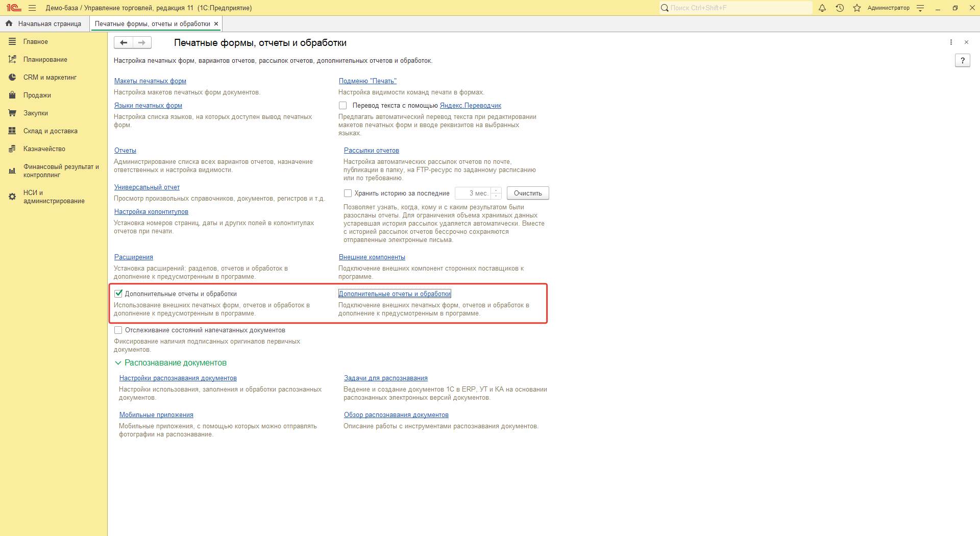980x536 pixels.
Task: Switch to the Начальная страница tab
Action: (x=49, y=23)
